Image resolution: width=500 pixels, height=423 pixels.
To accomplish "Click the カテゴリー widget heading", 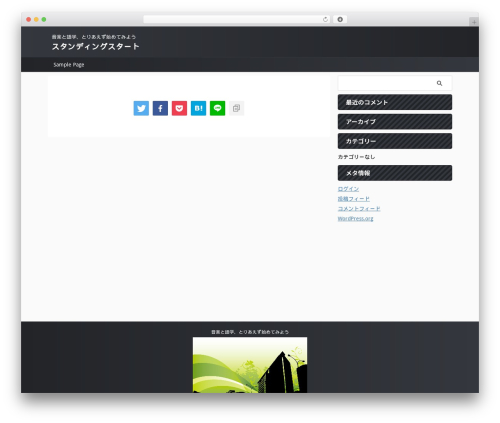I will 395,141.
